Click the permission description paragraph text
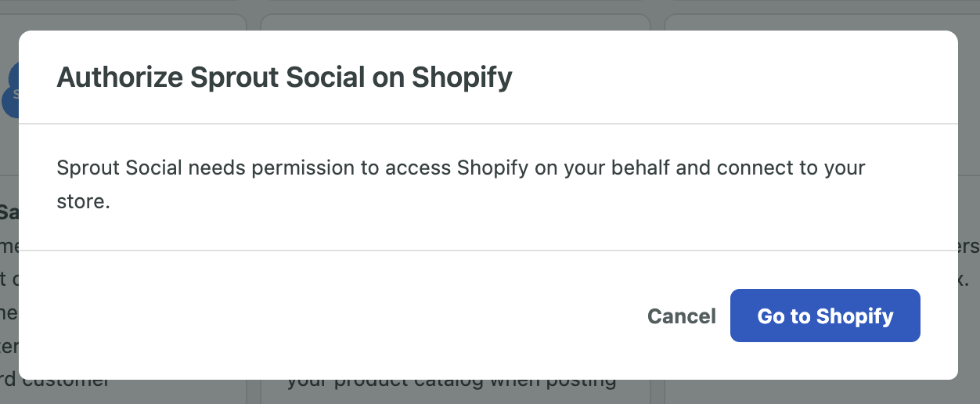 (x=461, y=185)
